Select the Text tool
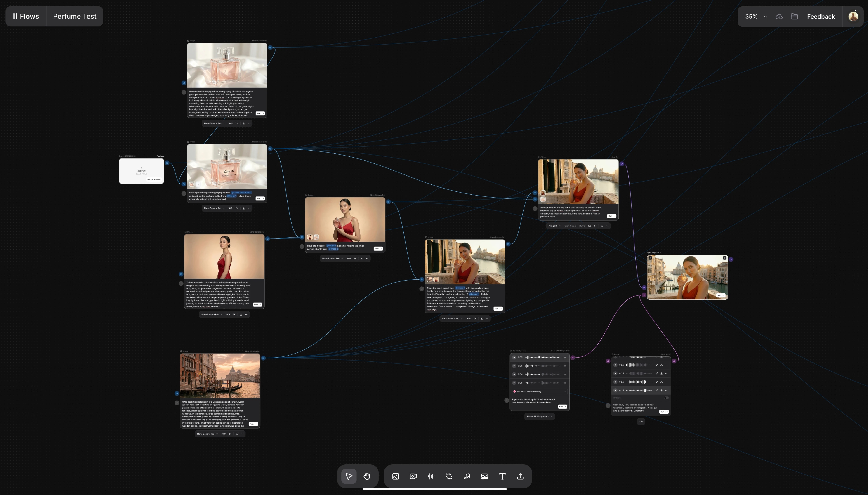Image resolution: width=868 pixels, height=495 pixels. tap(502, 476)
